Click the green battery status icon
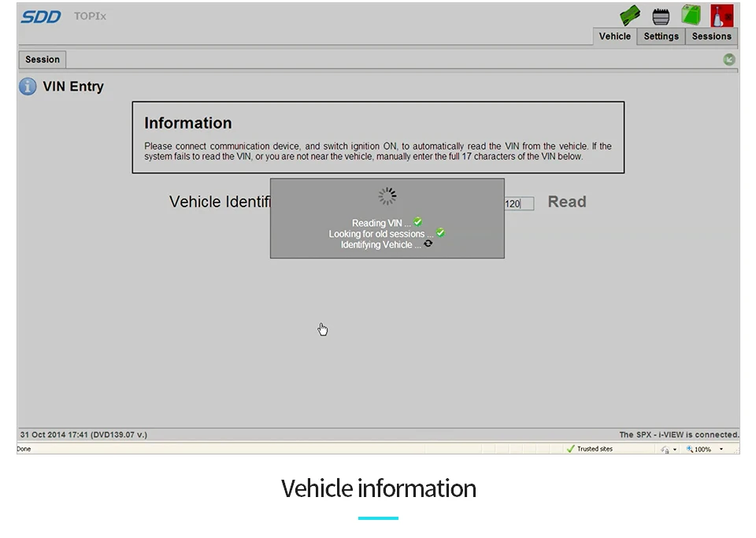 coord(691,15)
